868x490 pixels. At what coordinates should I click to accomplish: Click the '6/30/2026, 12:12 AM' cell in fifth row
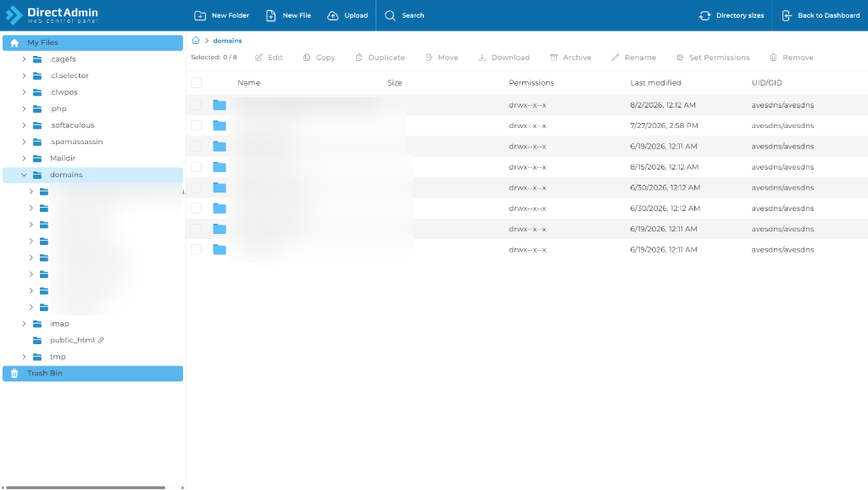pos(665,187)
